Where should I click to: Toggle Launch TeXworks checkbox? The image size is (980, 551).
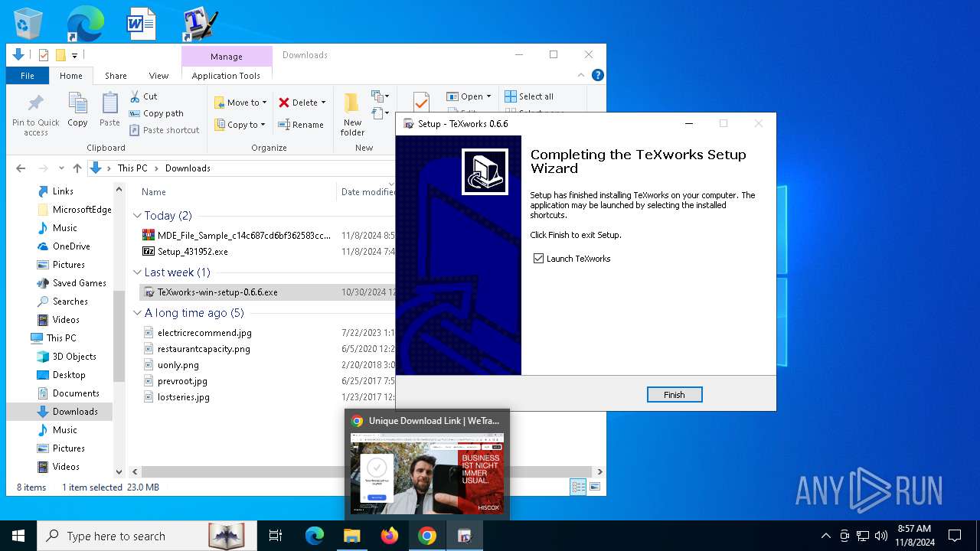(x=539, y=259)
